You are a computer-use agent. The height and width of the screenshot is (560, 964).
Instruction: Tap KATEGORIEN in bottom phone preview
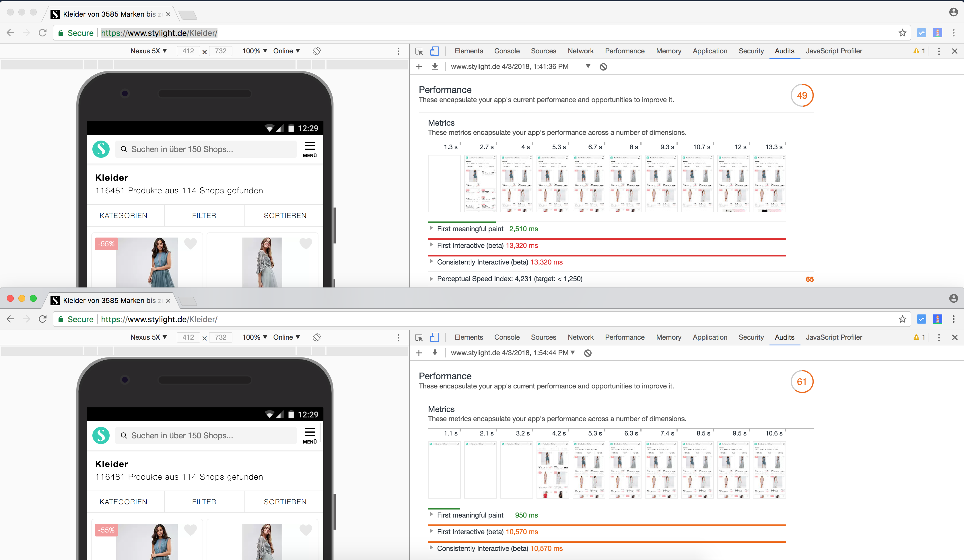(124, 502)
